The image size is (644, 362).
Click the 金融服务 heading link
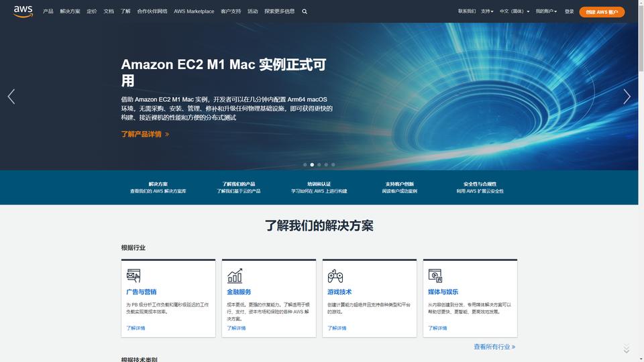tap(239, 292)
